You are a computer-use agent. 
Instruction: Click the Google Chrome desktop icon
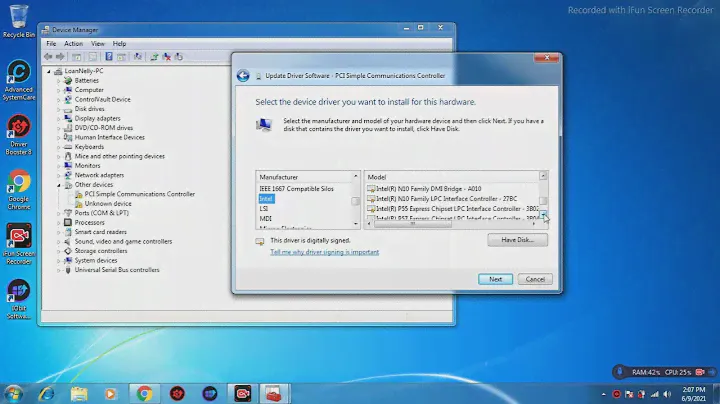18,181
